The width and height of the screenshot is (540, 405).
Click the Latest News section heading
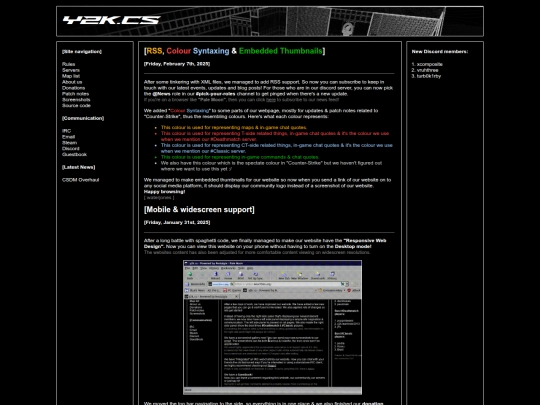tap(79, 167)
